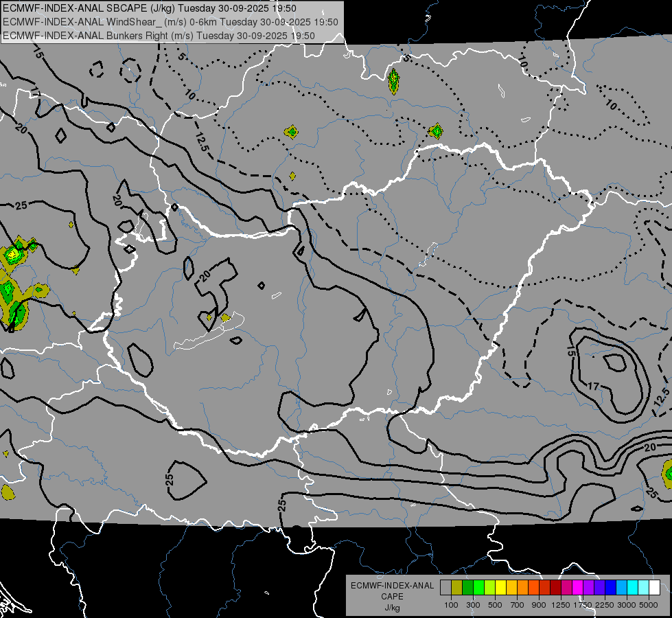Click the 100 legend tick value

[451, 605]
